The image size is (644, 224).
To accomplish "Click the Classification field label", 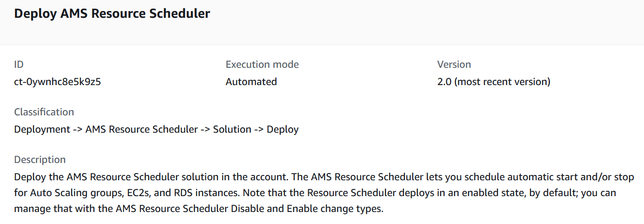I will click(x=44, y=112).
